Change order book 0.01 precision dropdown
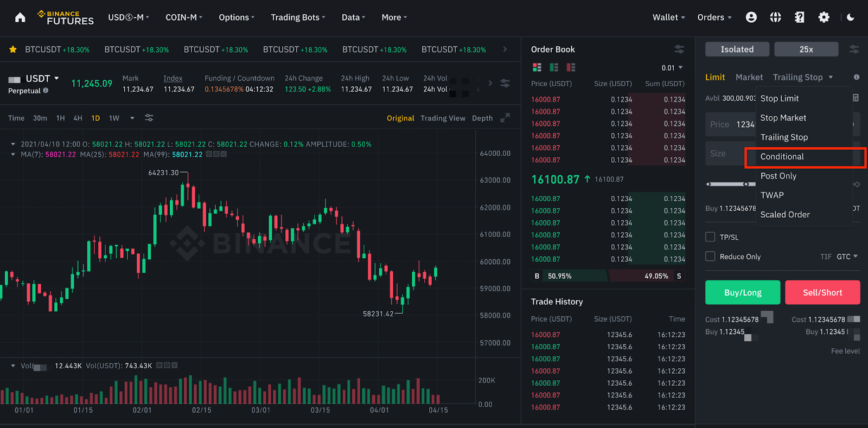The image size is (868, 428). point(672,68)
